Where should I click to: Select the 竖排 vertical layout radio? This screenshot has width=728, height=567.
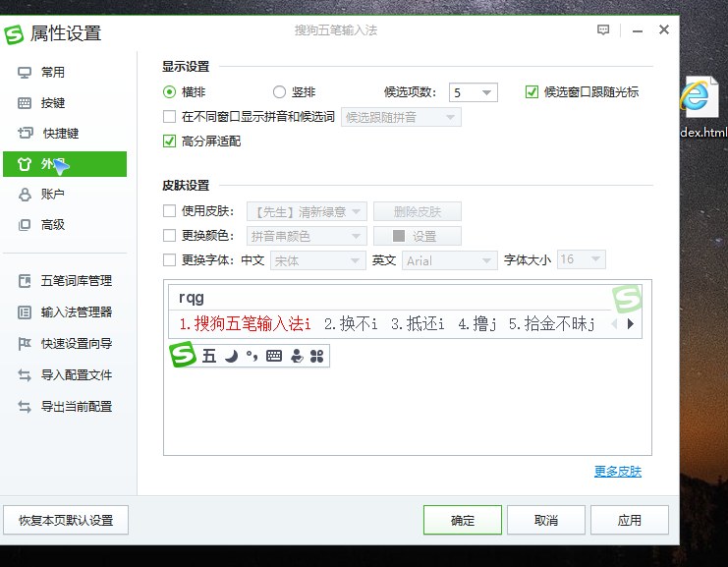coord(279,92)
